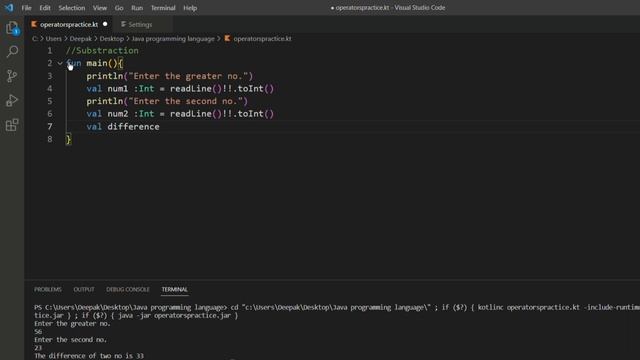The image size is (640, 360).
Task: Open the Source Control view icon
Action: point(12,76)
